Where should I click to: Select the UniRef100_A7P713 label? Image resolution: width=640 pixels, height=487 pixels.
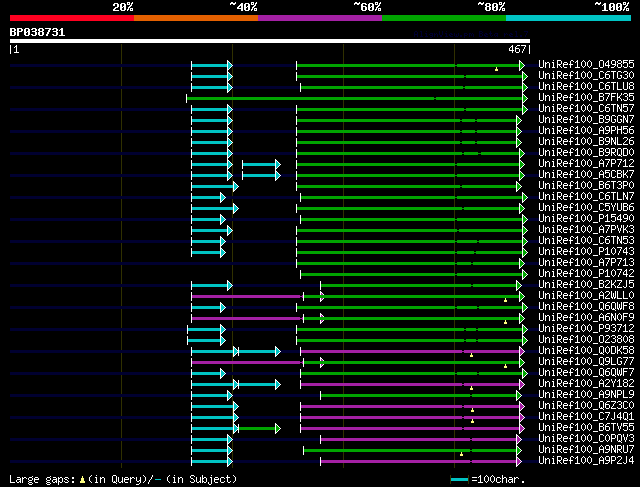(586, 263)
